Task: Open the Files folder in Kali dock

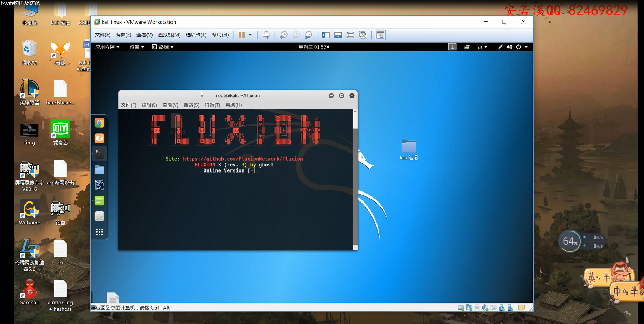Action: [x=99, y=170]
